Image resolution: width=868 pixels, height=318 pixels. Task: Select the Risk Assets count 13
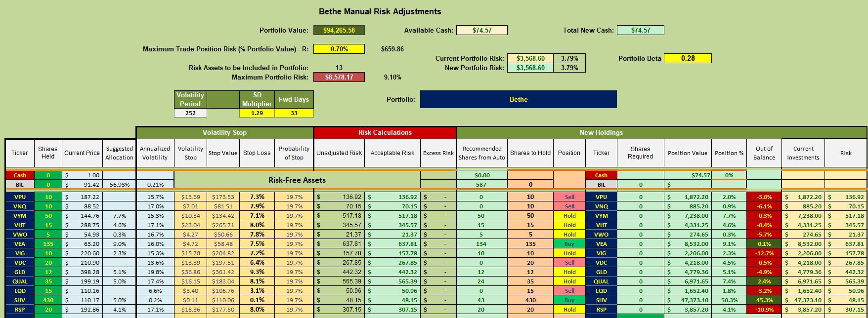(339, 68)
